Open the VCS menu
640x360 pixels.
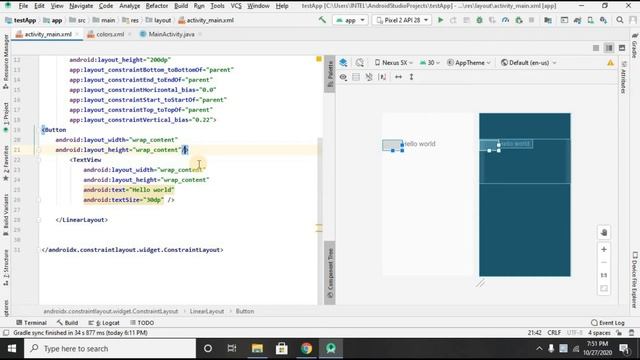[x=236, y=6]
